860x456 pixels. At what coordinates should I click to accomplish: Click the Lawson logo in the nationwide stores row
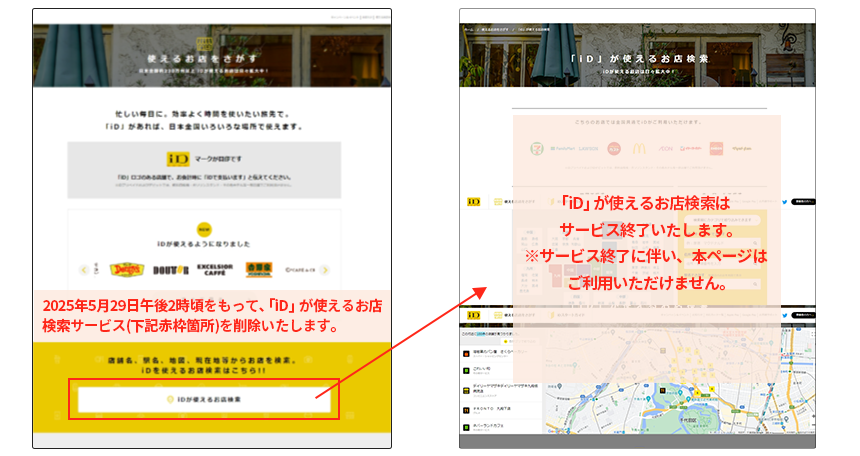[x=588, y=149]
